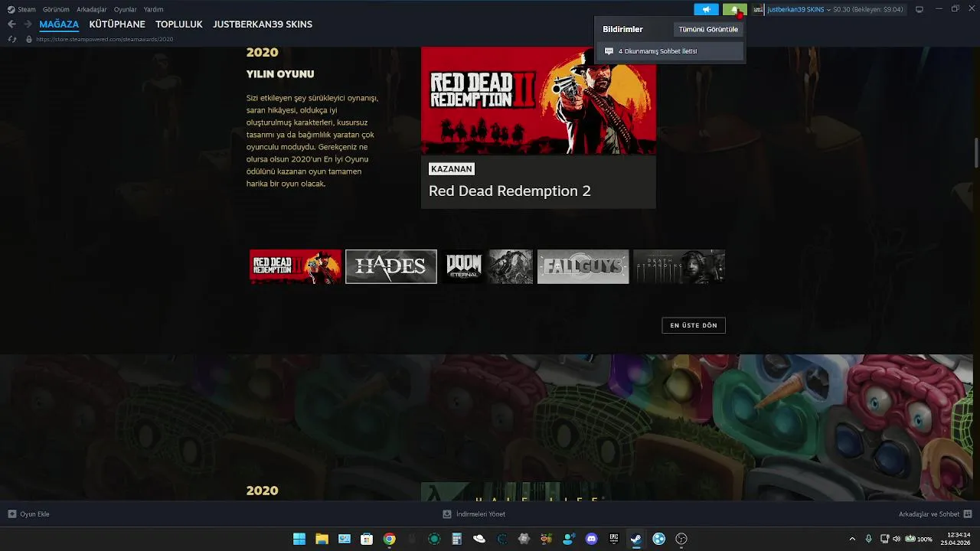Click the page vertical scrollbar thumb

click(x=976, y=152)
